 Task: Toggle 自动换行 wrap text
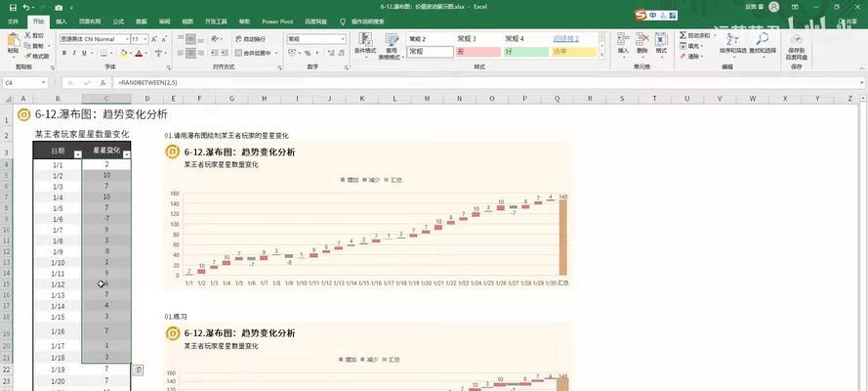pyautogui.click(x=251, y=39)
